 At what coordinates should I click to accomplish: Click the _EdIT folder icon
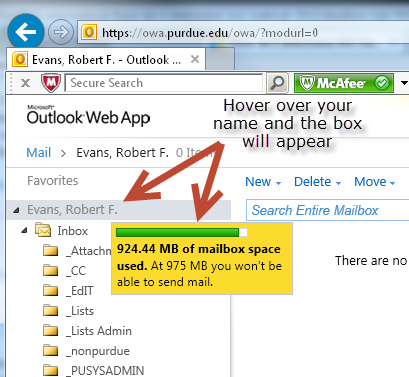point(51,290)
